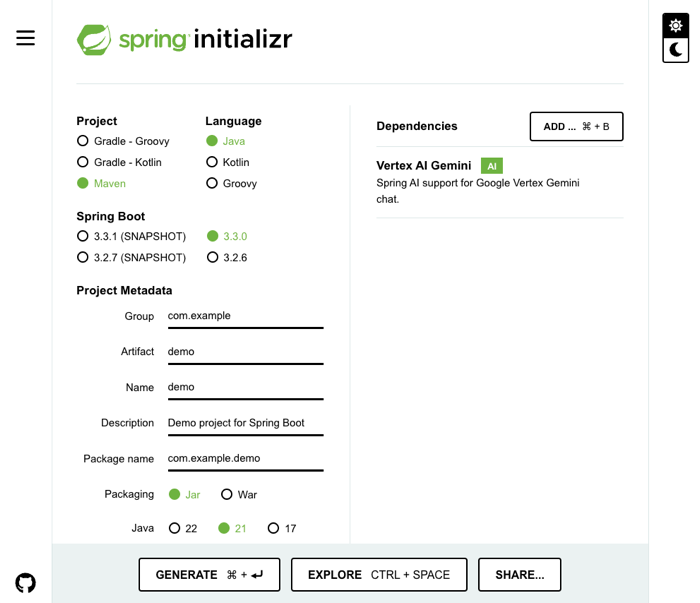Click the Share button
The image size is (700, 603).
coord(519,575)
